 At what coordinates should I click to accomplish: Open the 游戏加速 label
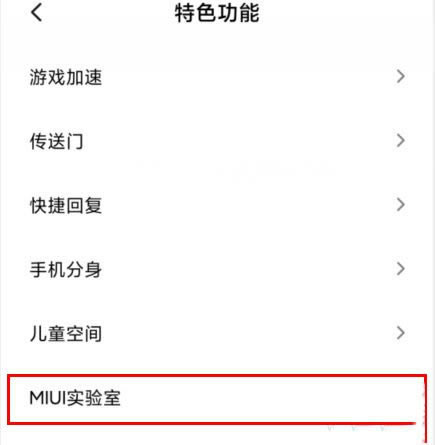(x=66, y=77)
